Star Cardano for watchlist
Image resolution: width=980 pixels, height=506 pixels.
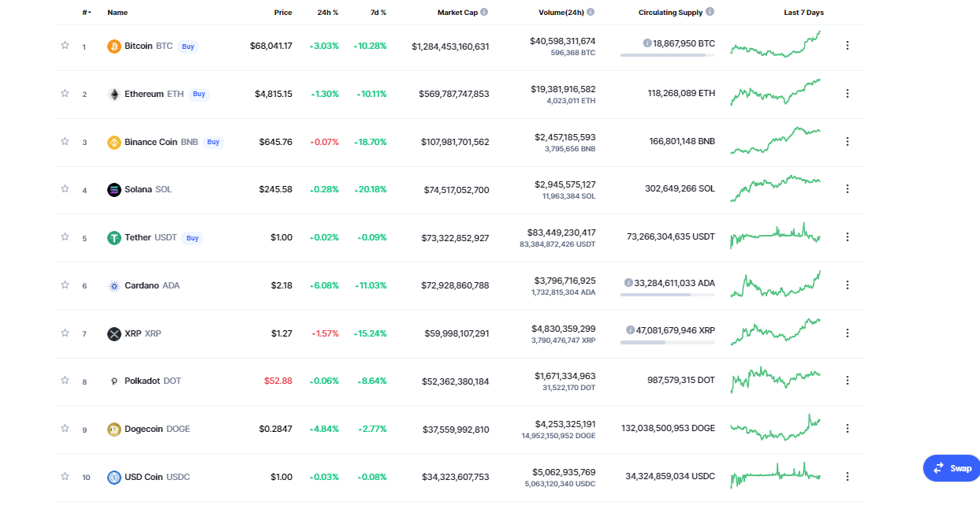pos(65,285)
